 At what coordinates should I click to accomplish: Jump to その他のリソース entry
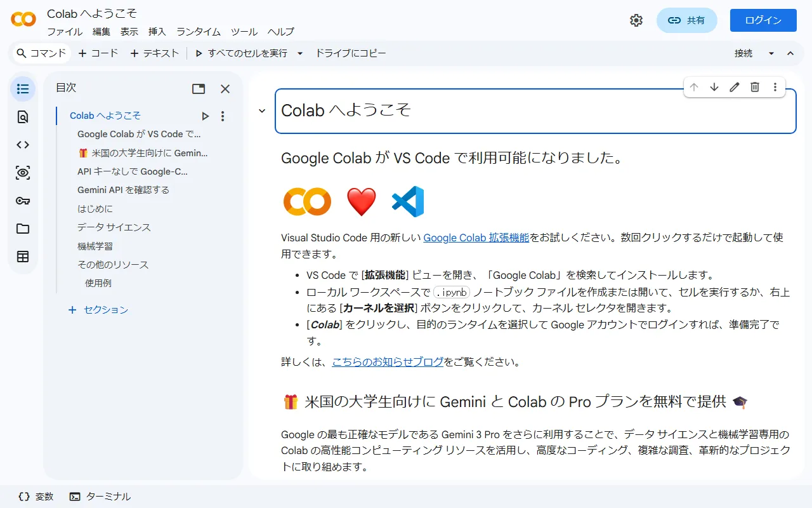pyautogui.click(x=113, y=265)
